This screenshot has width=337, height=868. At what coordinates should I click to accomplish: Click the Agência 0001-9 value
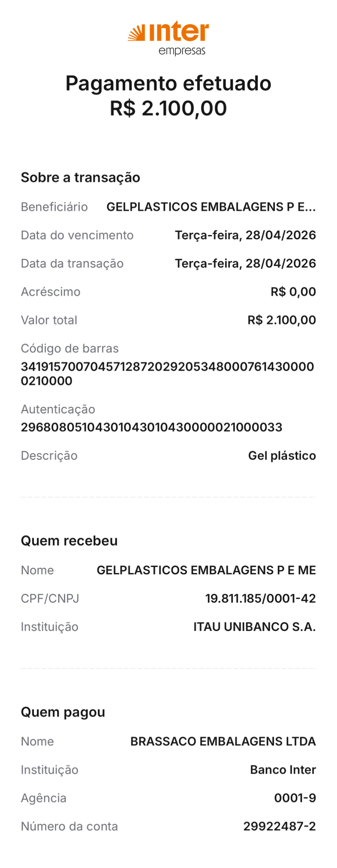[x=295, y=798]
